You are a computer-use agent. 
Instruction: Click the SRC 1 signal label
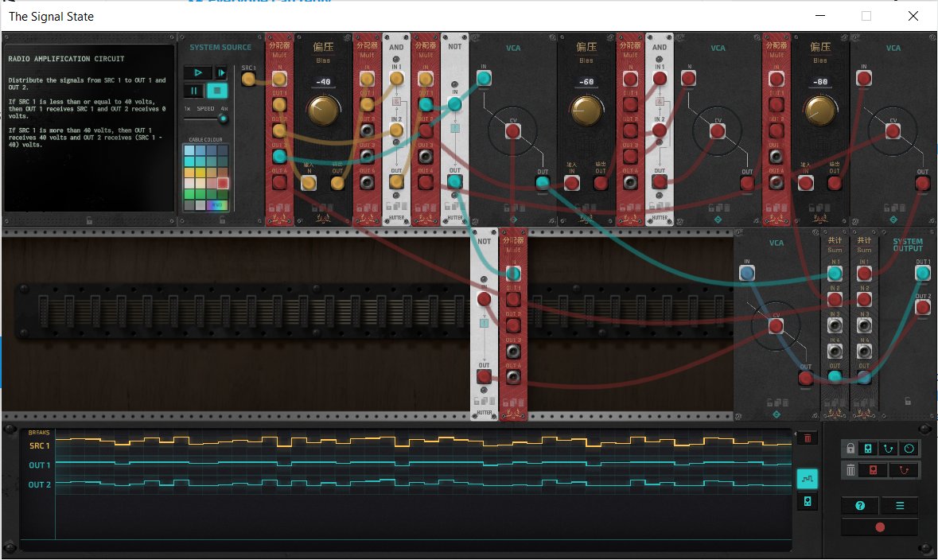(x=40, y=445)
